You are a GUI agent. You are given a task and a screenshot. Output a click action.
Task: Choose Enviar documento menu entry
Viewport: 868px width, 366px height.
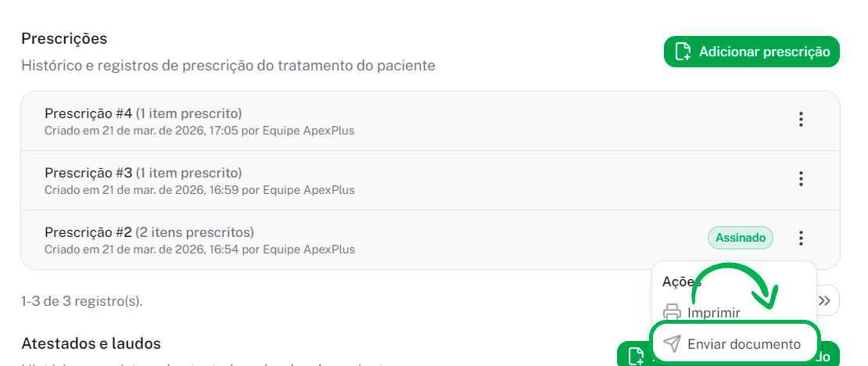tap(743, 344)
